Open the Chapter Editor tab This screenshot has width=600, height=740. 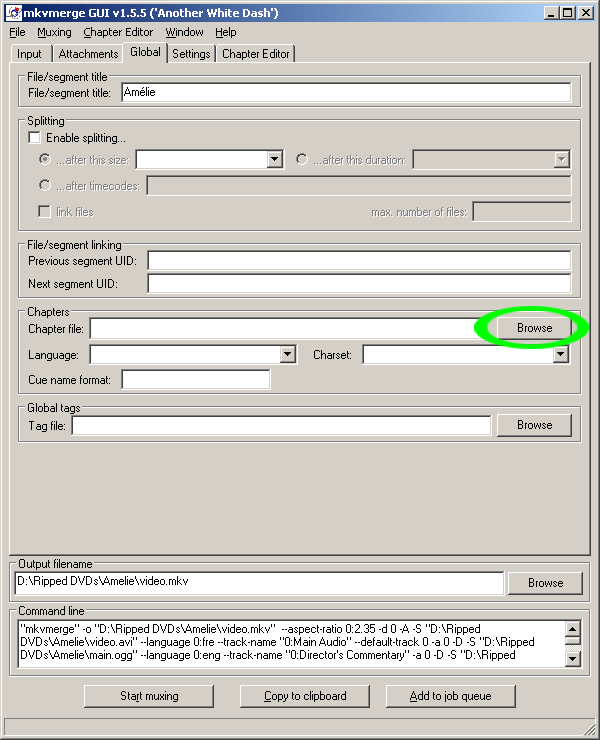255,54
